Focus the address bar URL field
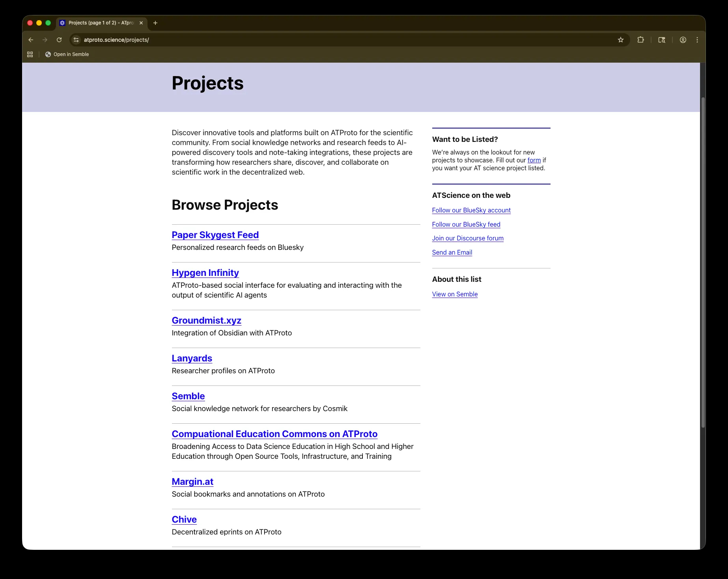 point(315,40)
